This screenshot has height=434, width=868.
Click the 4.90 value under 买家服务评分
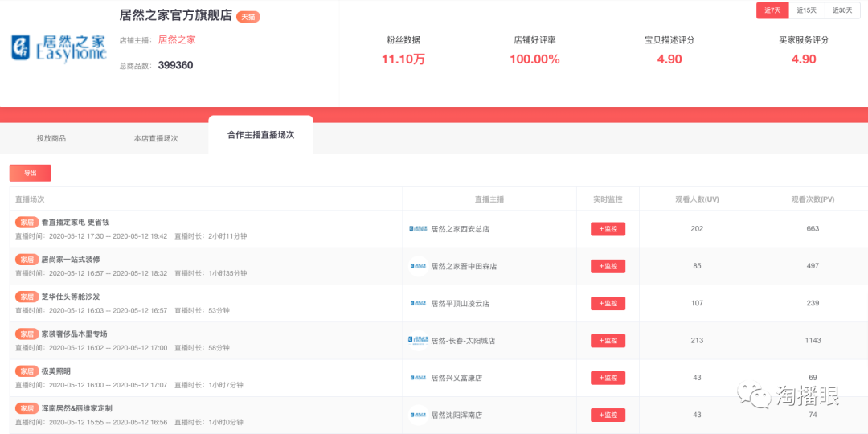coord(804,59)
